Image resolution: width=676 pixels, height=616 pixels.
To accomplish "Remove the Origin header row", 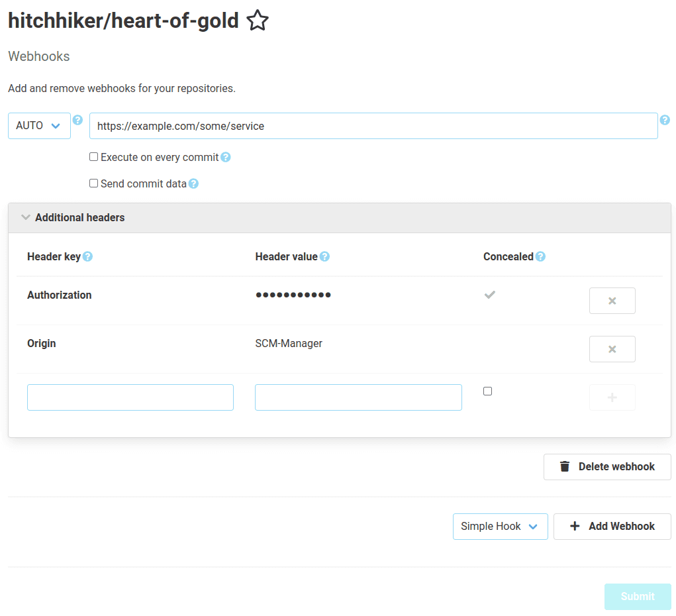I will point(612,348).
